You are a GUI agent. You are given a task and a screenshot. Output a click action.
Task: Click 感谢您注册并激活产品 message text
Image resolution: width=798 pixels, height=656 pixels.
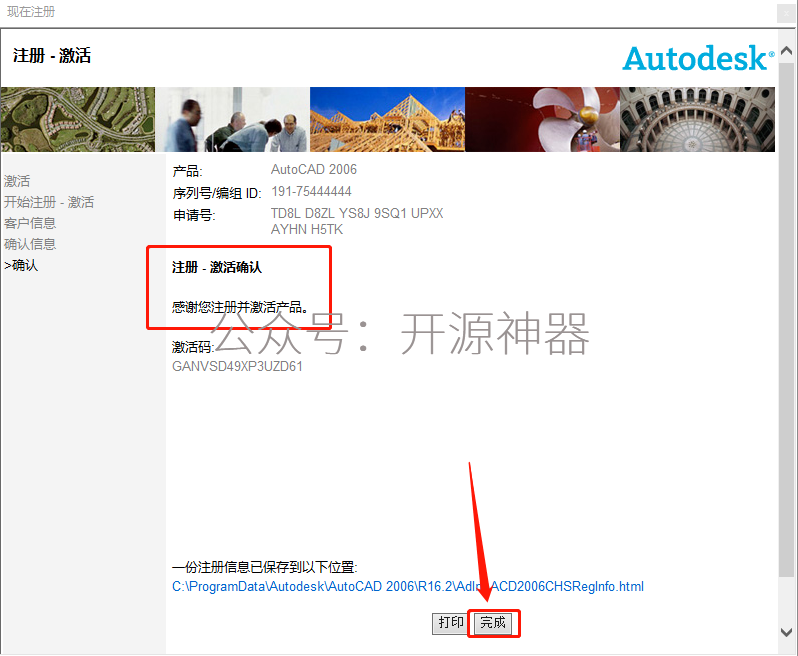240,307
